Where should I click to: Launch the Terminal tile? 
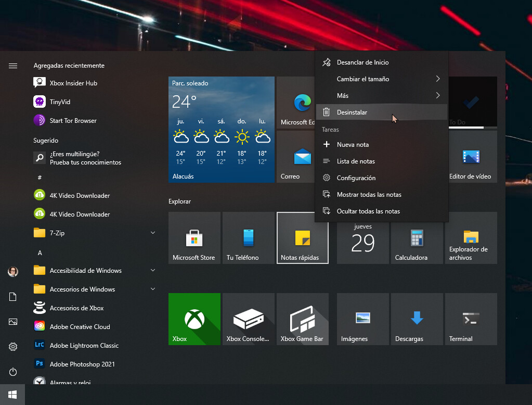471,319
